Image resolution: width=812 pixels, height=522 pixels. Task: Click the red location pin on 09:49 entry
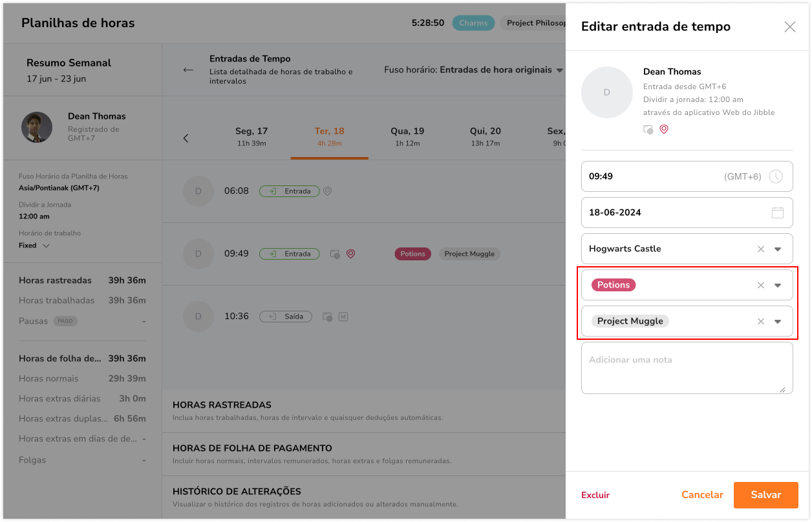tap(351, 254)
